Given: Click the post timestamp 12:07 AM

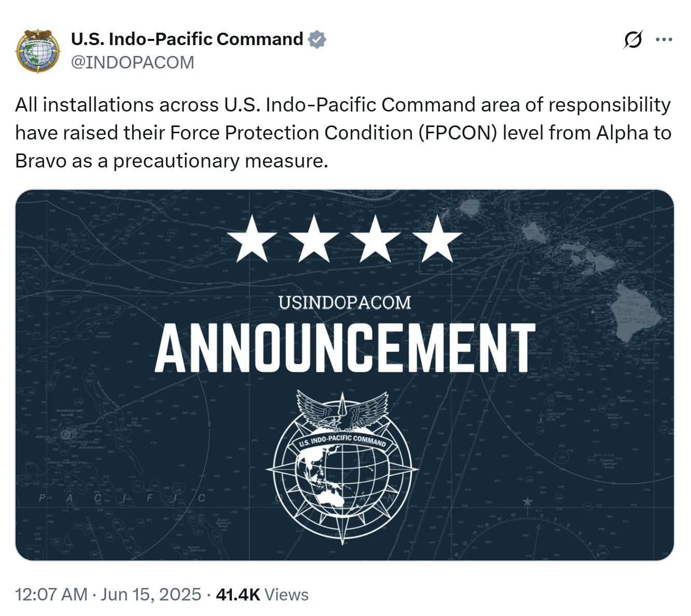Looking at the screenshot, I should [x=51, y=594].
